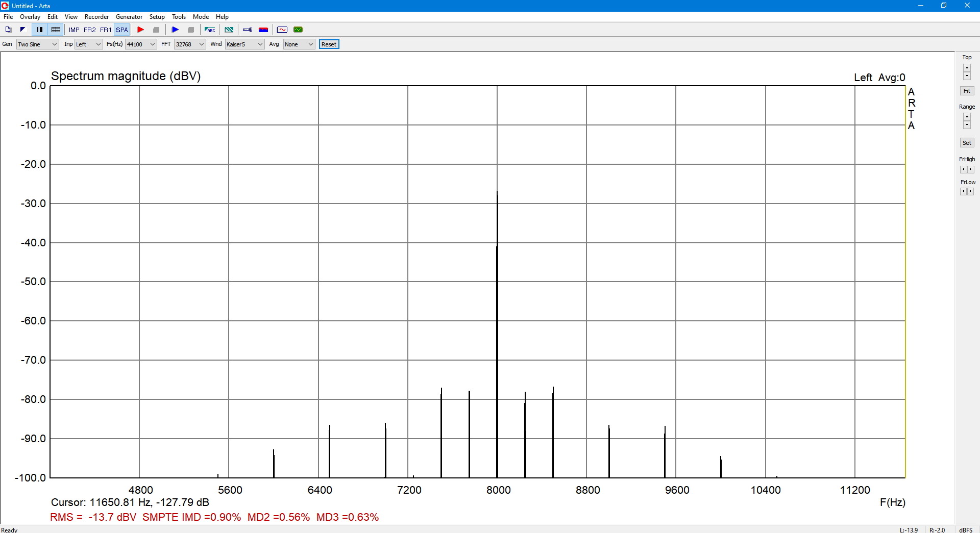Click the black-and-white overlay icon after New
The height and width of the screenshot is (533, 980).
click(x=22, y=30)
